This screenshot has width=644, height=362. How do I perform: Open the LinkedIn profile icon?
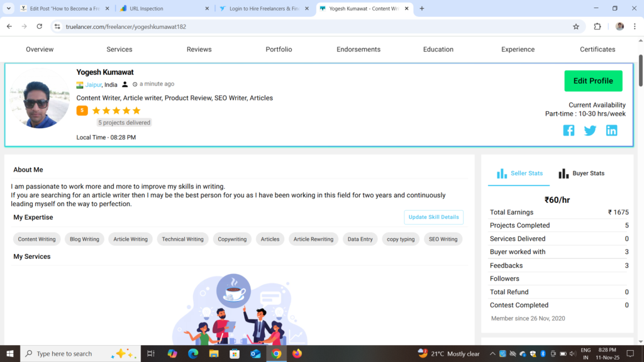(611, 131)
